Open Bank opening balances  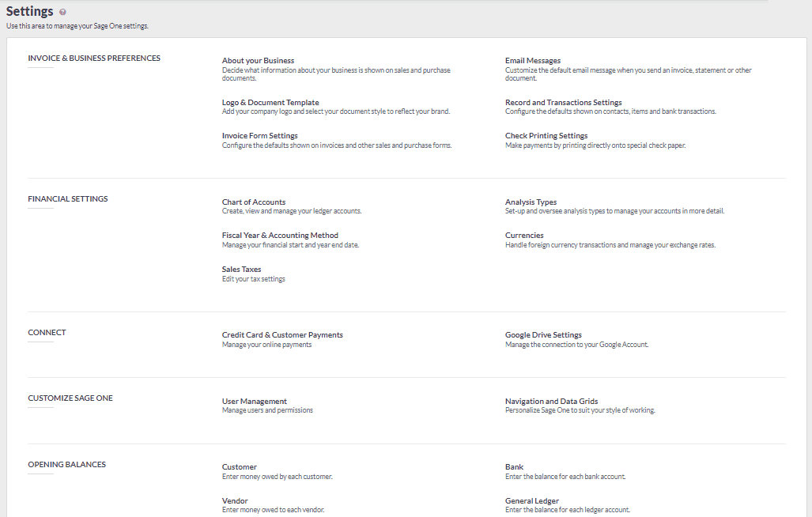point(514,466)
